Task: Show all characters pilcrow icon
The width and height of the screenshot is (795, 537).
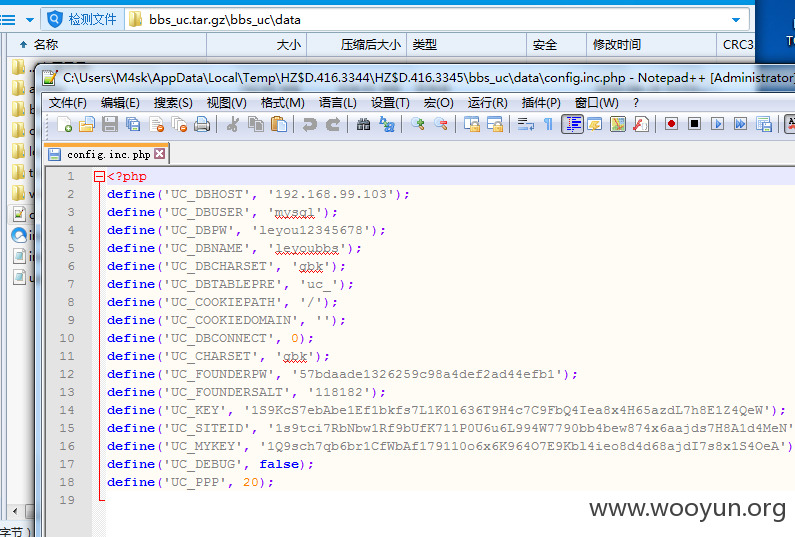Action: click(x=548, y=124)
